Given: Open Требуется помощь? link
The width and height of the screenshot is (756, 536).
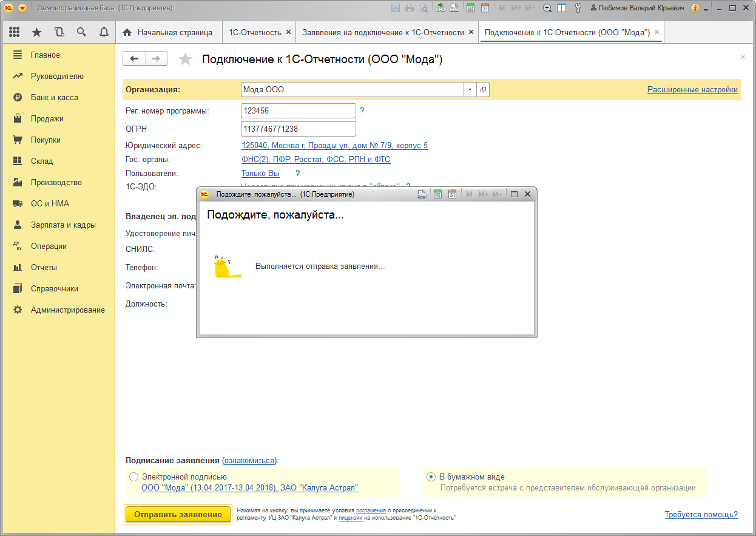Looking at the screenshot, I should tap(701, 514).
